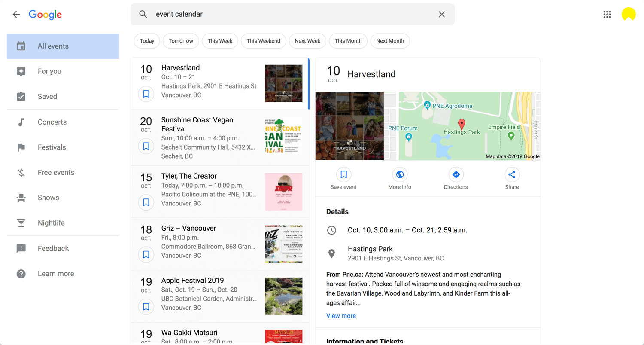Click the Oct. 10, 3:00 a.m. time details
Viewport: 644px width, 345px height.
pyautogui.click(x=407, y=230)
